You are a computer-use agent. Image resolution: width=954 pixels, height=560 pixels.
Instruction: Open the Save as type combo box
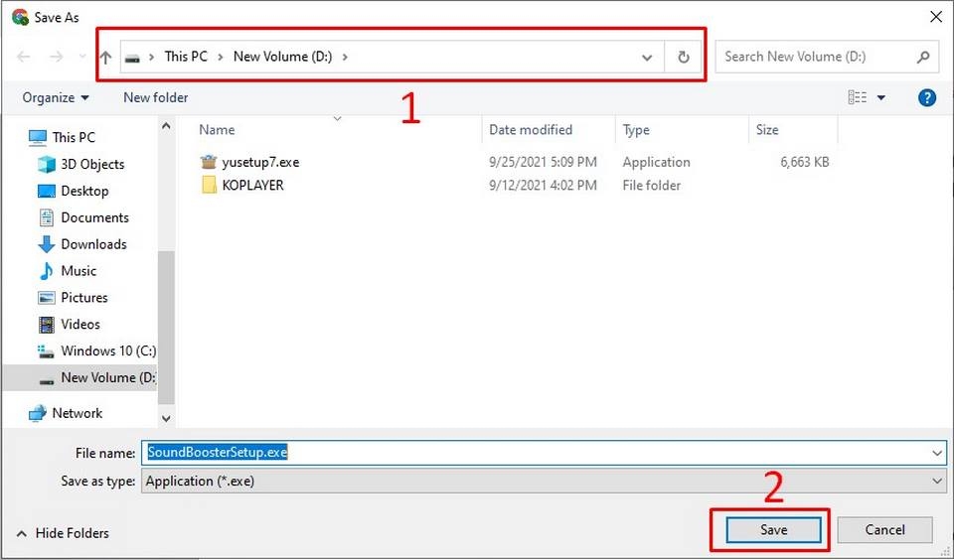(x=544, y=481)
